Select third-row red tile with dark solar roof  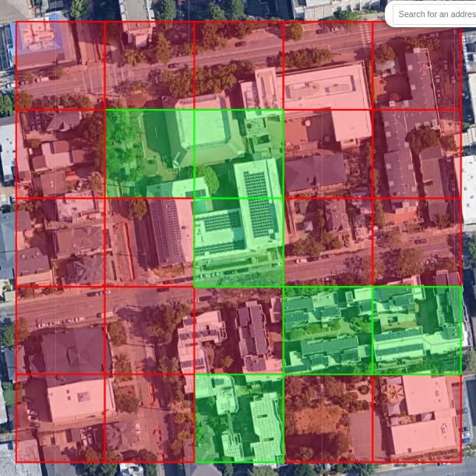pyautogui.click(x=150, y=242)
